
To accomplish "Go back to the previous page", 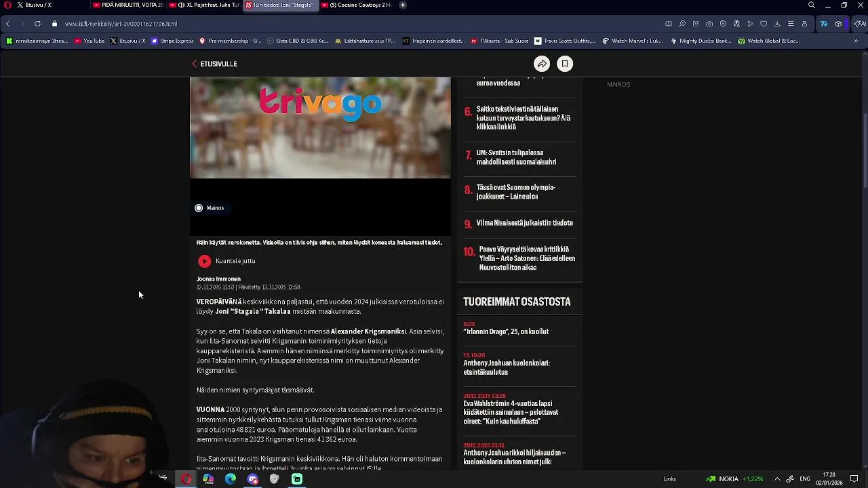I will click(7, 24).
